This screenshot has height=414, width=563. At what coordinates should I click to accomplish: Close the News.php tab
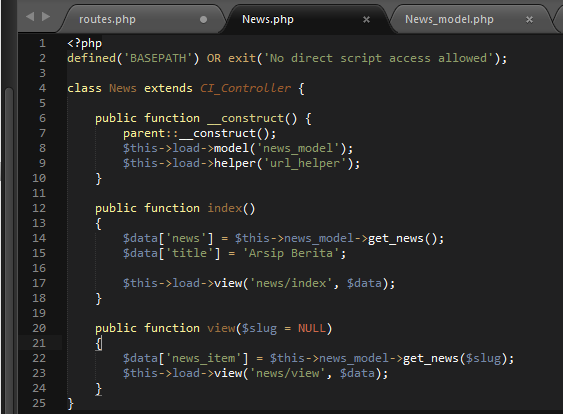366,19
